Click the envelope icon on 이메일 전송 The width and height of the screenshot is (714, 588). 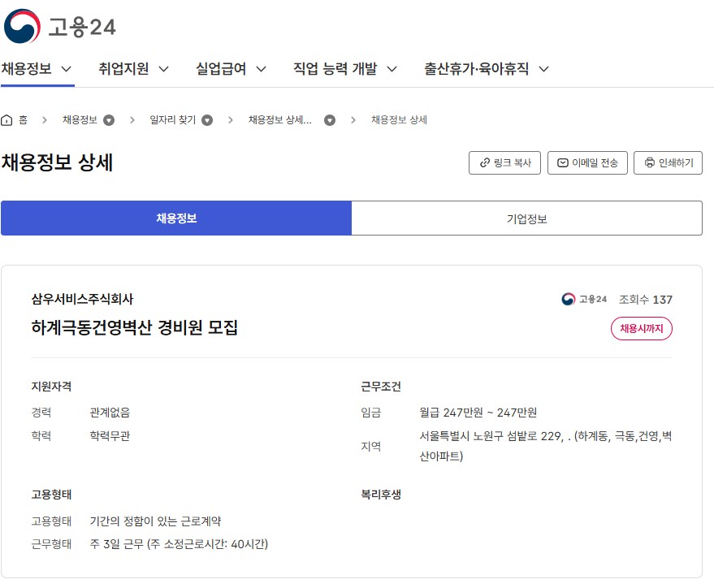[563, 162]
